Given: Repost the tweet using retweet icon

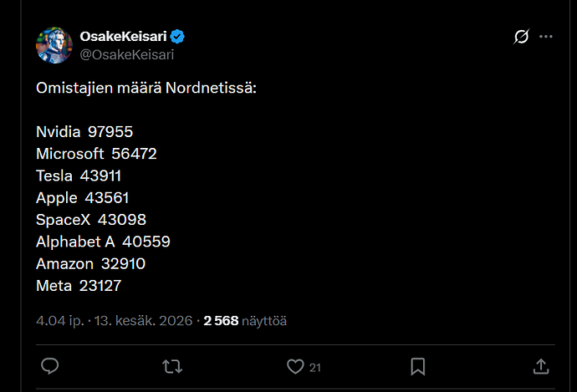Looking at the screenshot, I should (x=172, y=367).
